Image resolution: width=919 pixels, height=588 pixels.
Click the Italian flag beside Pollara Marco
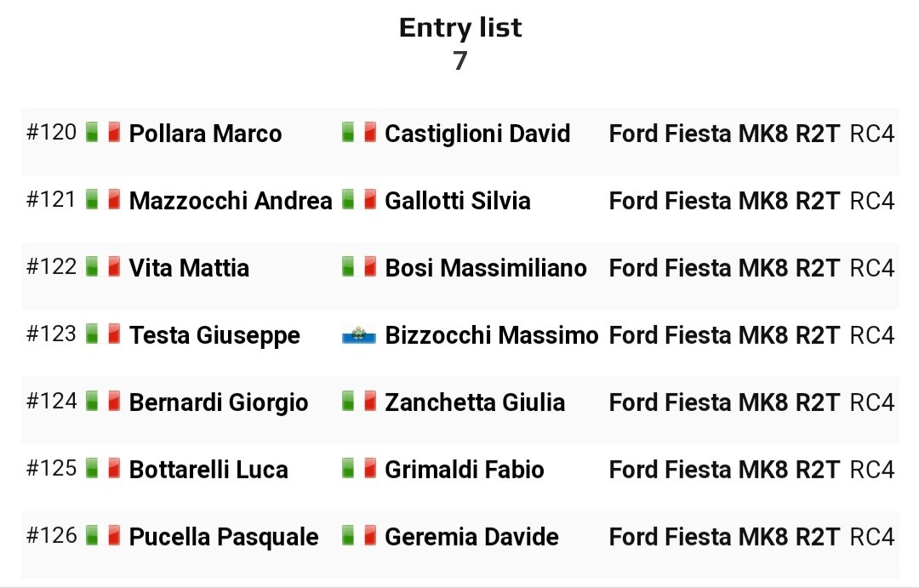[x=103, y=133]
